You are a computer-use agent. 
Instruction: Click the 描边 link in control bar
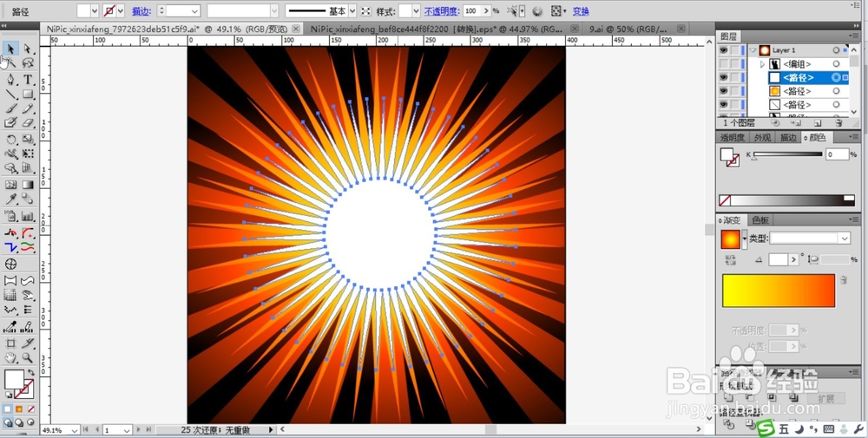tap(140, 11)
